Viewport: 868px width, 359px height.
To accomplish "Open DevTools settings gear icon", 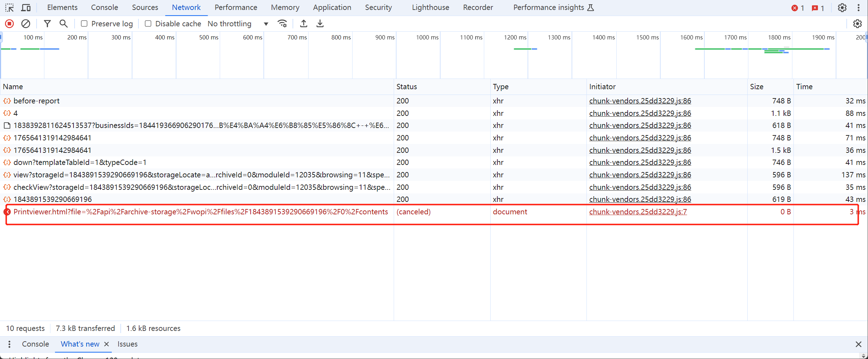I will 842,7.
